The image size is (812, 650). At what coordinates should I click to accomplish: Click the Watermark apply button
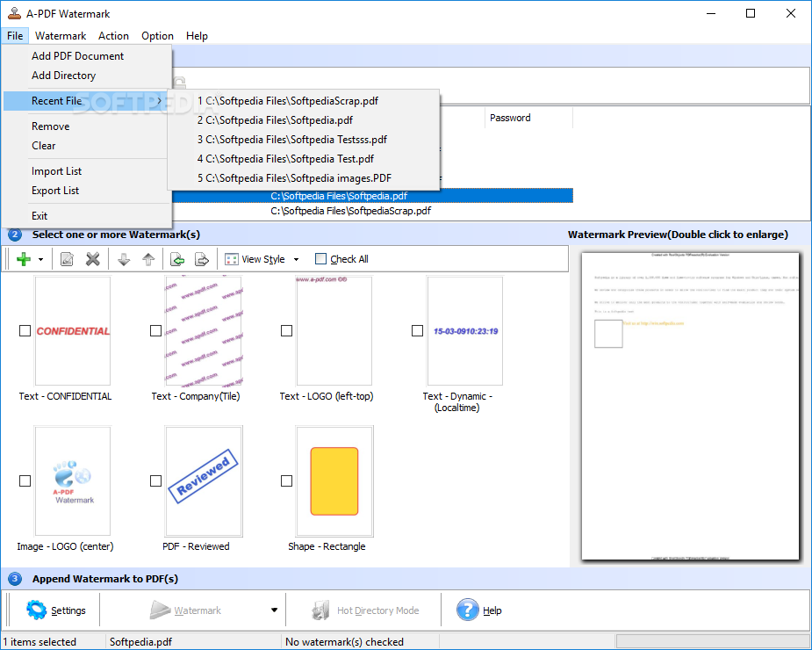click(x=185, y=610)
